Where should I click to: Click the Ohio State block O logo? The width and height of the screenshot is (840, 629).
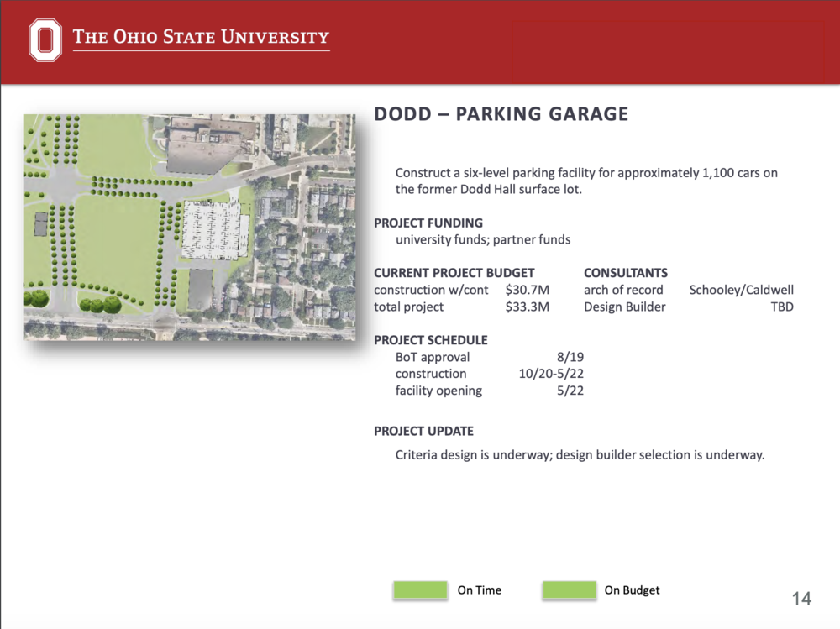(x=45, y=40)
